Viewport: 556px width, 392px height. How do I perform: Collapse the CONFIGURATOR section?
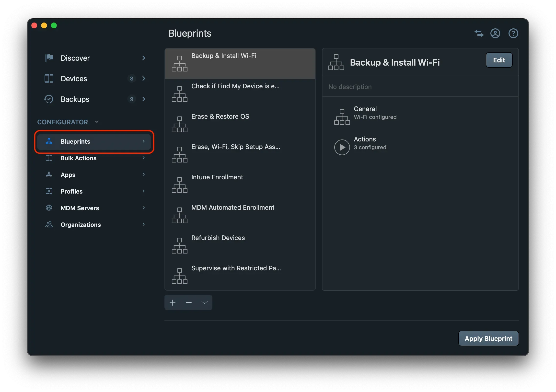point(97,122)
